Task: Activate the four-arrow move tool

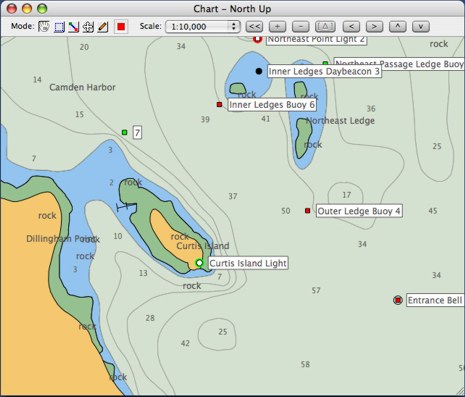Action: click(x=88, y=27)
